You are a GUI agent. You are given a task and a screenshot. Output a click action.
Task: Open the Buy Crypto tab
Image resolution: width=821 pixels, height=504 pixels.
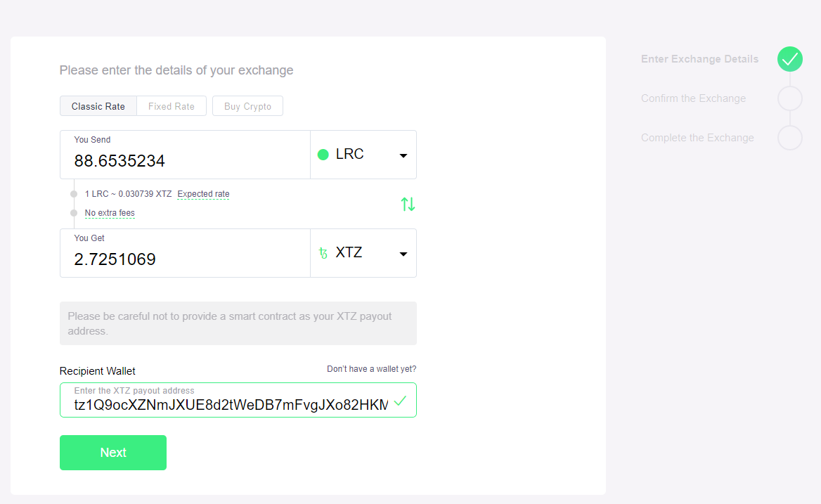(247, 106)
